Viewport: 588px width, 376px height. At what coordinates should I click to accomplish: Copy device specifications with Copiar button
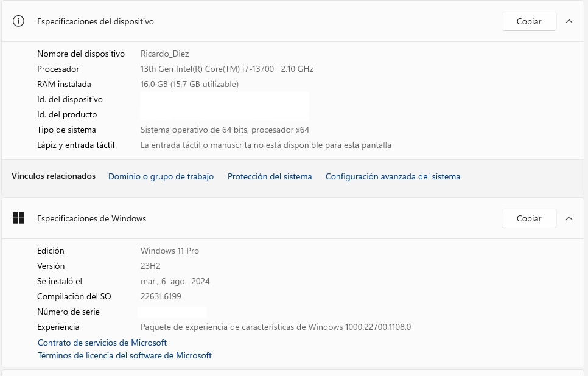pyautogui.click(x=529, y=21)
